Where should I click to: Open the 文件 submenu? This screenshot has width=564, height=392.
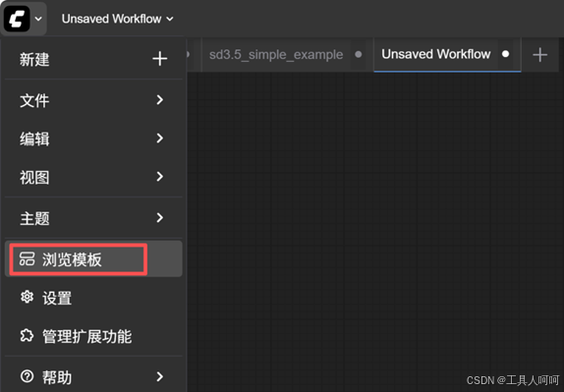[x=93, y=100]
